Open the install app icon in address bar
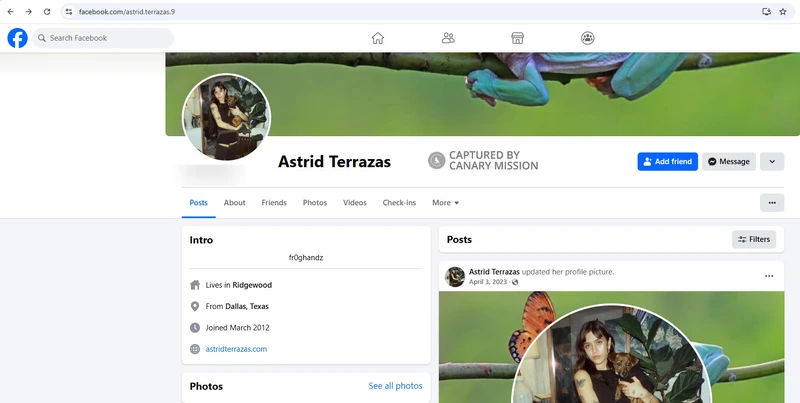800x403 pixels. 766,11
